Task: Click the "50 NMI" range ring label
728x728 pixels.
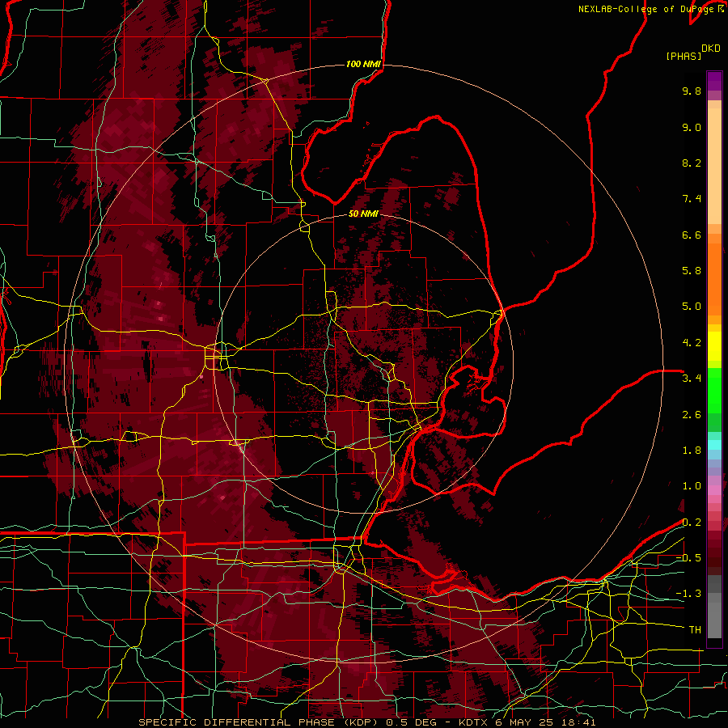Action: pyautogui.click(x=363, y=214)
